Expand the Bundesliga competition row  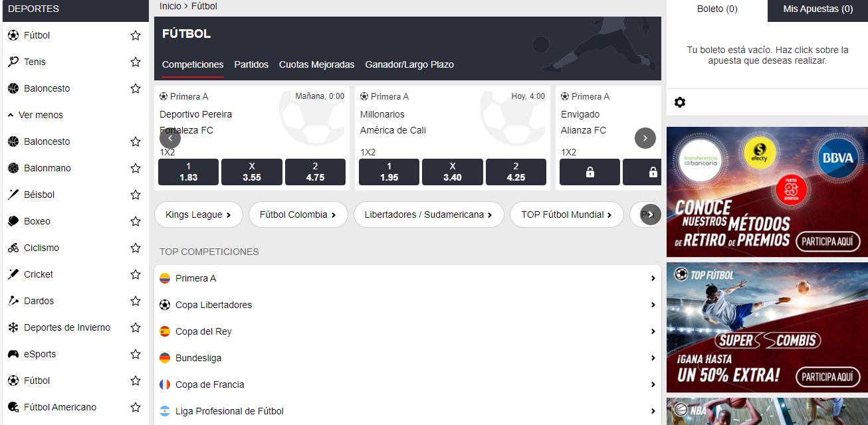[x=407, y=358]
